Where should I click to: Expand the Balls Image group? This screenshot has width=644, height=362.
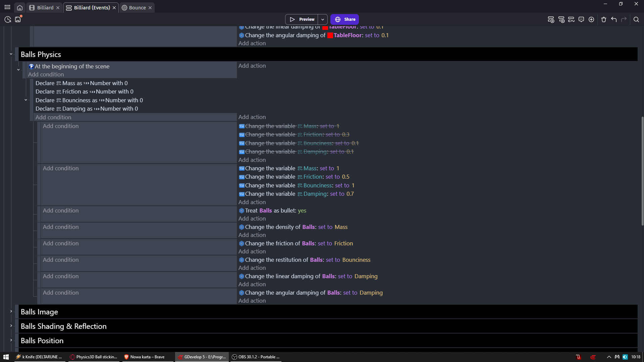click(x=11, y=311)
